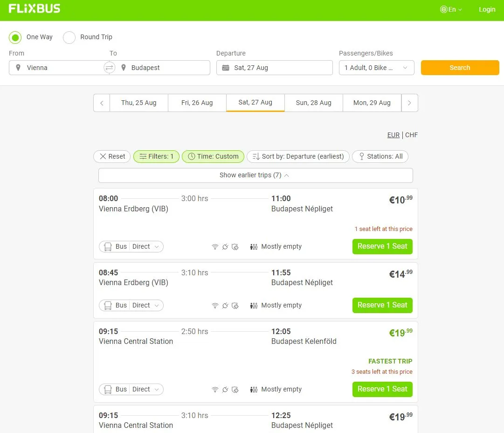504x433 pixels.
Task: Click power outlet icon on 08:45 trip
Action: pos(225,305)
